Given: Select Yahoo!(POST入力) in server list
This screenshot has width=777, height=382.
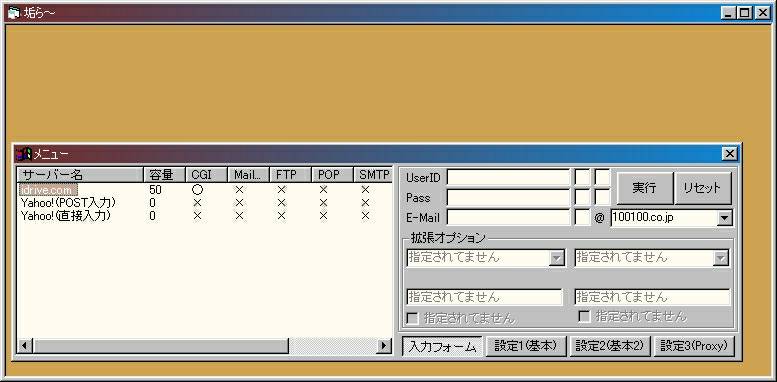Looking at the screenshot, I should pos(68,203).
